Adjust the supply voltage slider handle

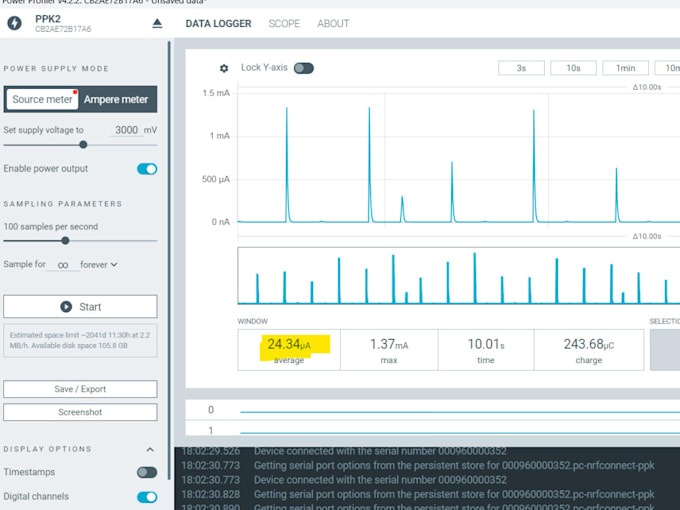(83, 145)
